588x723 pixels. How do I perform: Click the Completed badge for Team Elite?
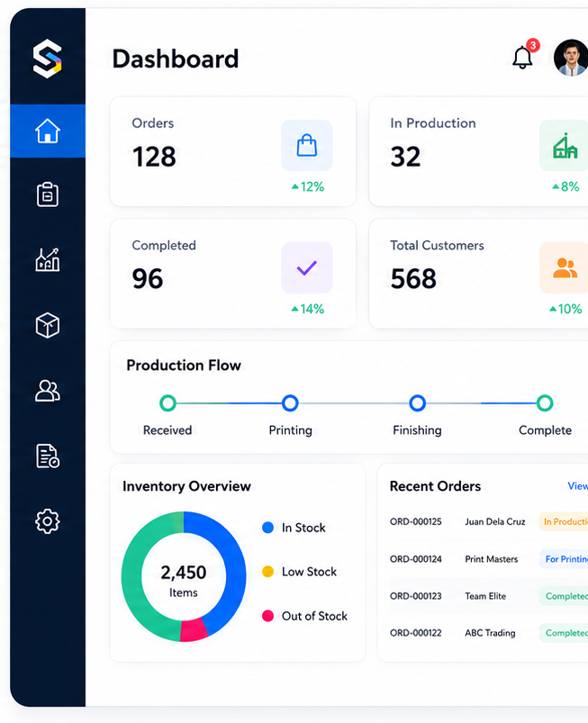tap(564, 596)
